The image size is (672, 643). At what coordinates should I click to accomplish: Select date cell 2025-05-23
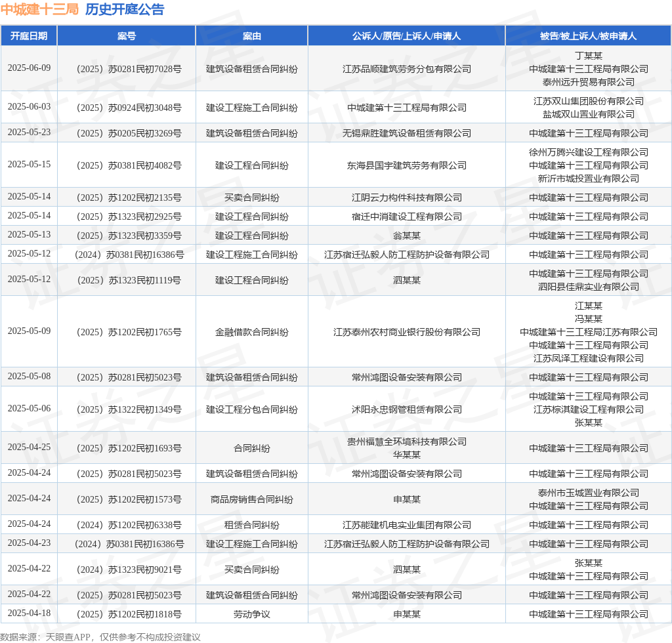(x=29, y=133)
